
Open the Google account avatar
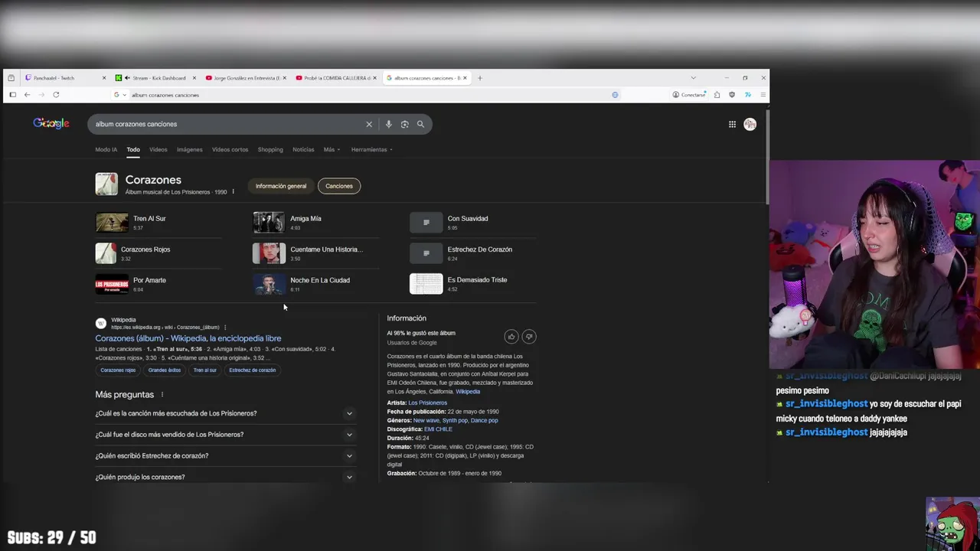click(x=750, y=124)
